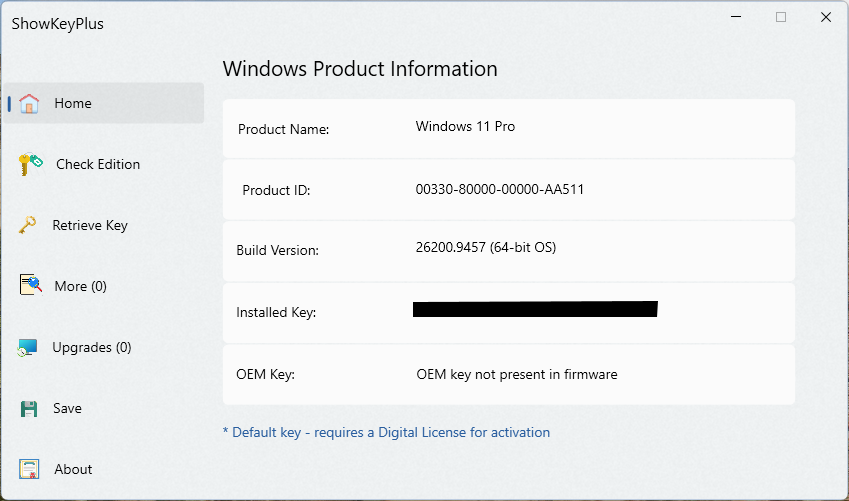Select the Windows 11 Pro product name value

click(465, 126)
